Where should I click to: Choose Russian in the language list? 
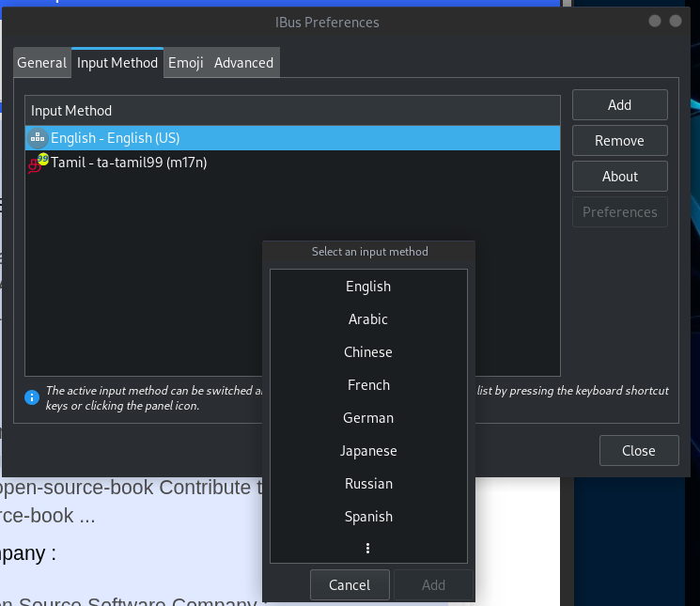pyautogui.click(x=368, y=484)
